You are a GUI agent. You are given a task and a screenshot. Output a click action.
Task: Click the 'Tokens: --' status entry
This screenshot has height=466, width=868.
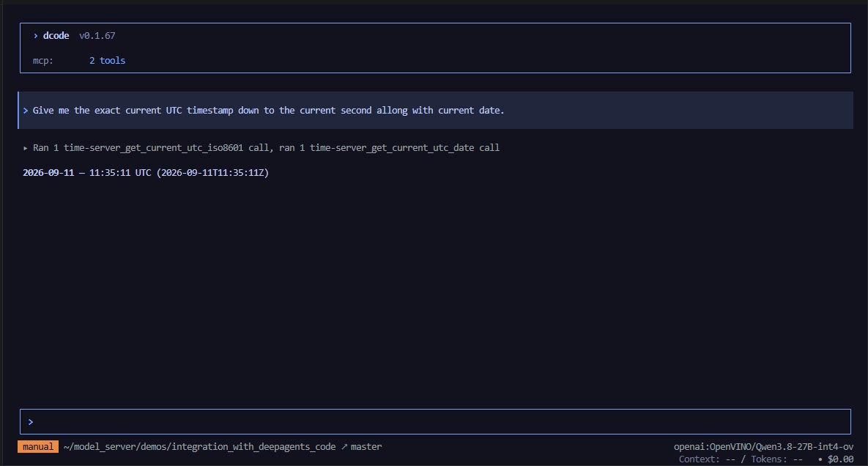(x=776, y=459)
